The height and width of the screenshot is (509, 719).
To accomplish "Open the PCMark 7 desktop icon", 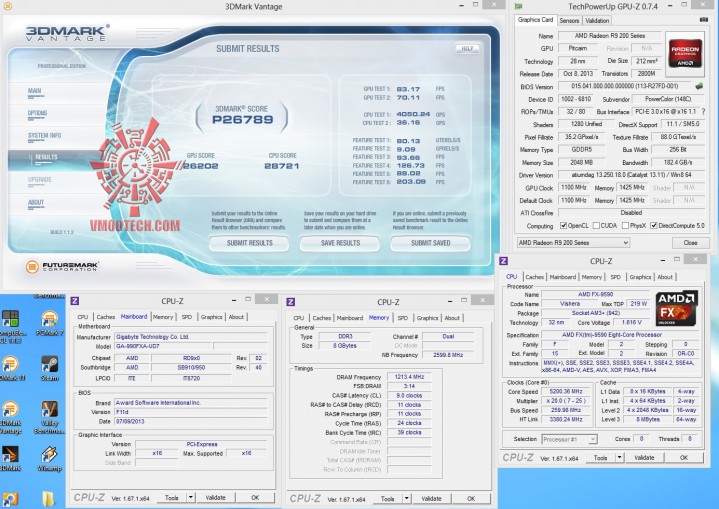I will [x=49, y=322].
